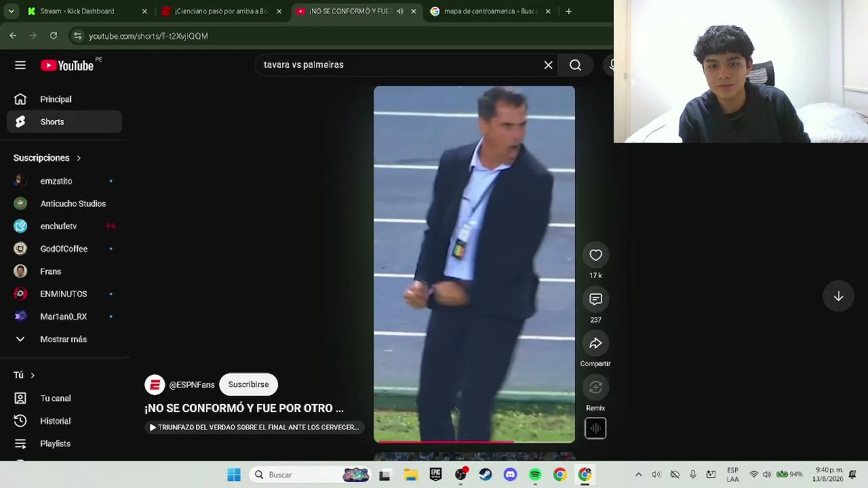This screenshot has height=488, width=868.
Task: Switch to the Stream - Kick Dashboard tab
Action: tap(86, 12)
